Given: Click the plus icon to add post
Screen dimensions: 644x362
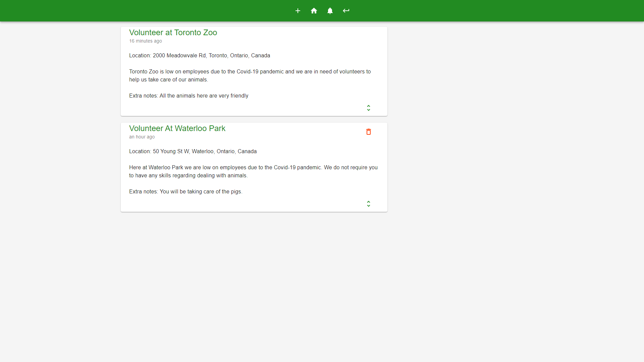Looking at the screenshot, I should (298, 11).
